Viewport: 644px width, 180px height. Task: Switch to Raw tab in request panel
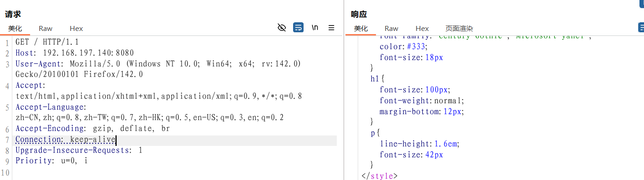pos(46,28)
